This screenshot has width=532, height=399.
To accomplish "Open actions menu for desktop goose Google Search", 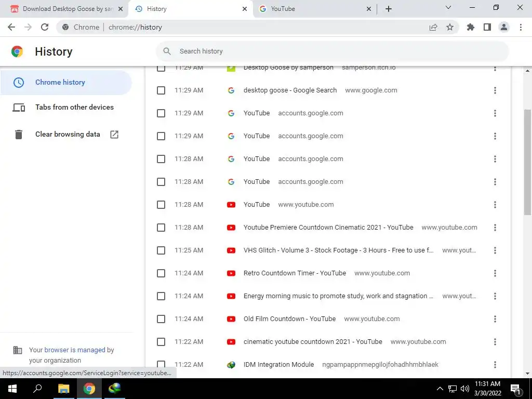I will pos(495,90).
